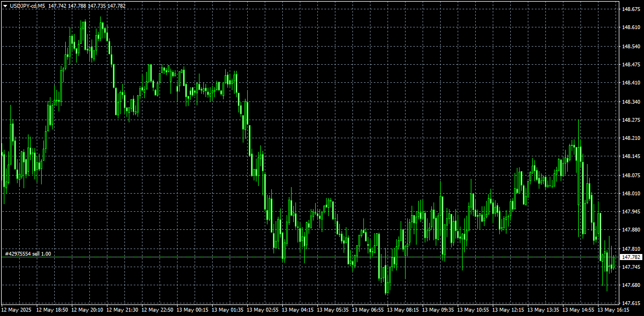
Task: Click the 13 May 09:35 time label
Action: click(437, 309)
